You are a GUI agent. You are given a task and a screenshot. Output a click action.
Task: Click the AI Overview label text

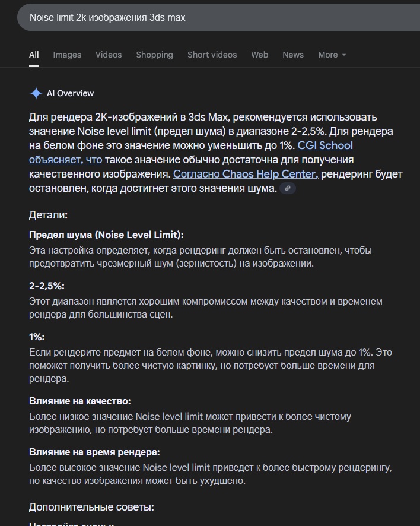[x=73, y=93]
